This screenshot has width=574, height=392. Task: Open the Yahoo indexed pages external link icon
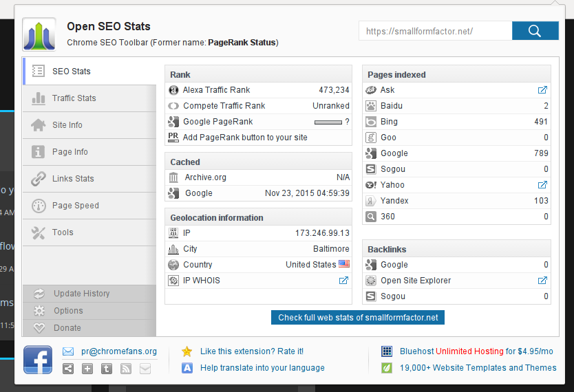pos(542,185)
